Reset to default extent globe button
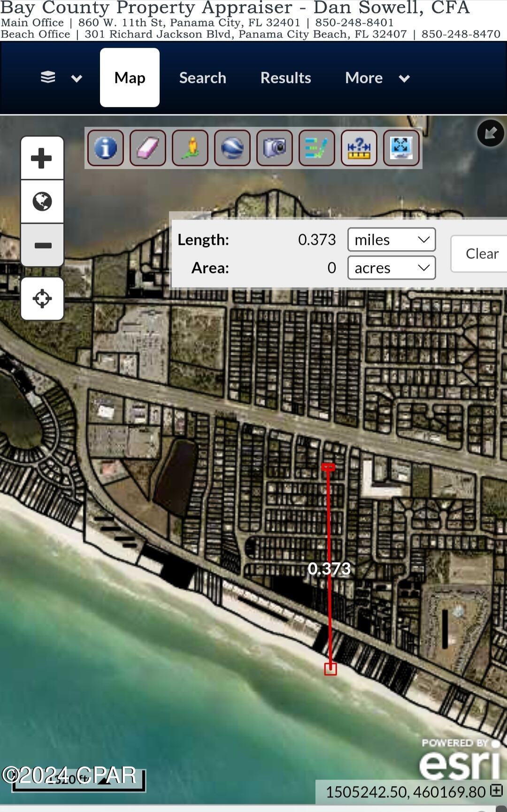Screen dimensions: 507x812 (x=42, y=201)
